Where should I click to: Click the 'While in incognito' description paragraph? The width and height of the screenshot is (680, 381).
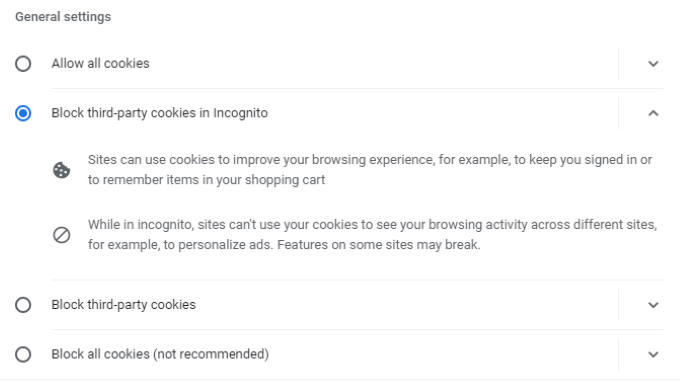pyautogui.click(x=373, y=234)
